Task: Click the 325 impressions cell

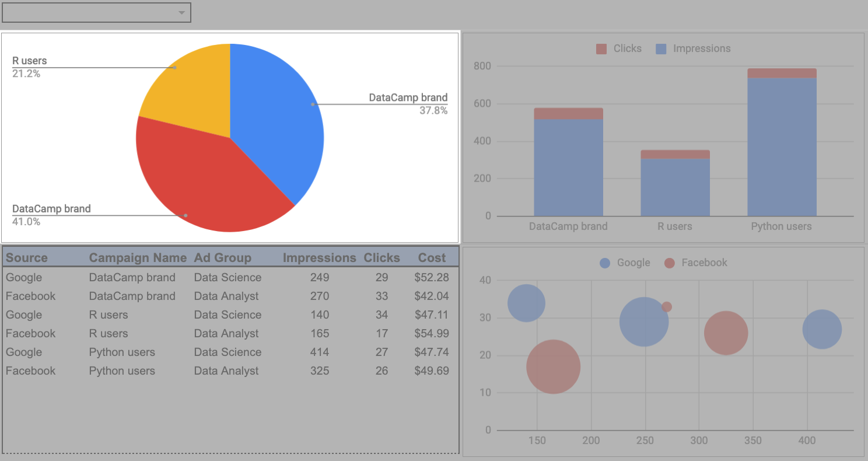Action: point(320,371)
